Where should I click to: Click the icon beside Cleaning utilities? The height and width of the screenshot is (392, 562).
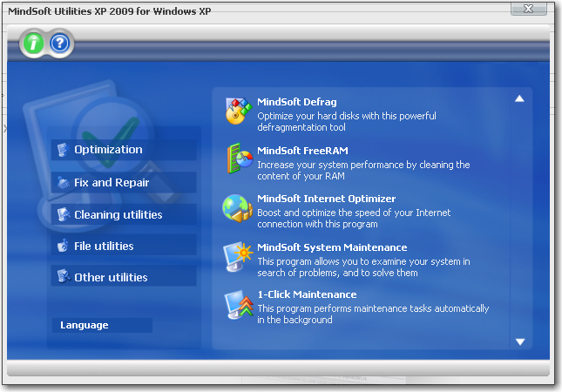click(63, 214)
